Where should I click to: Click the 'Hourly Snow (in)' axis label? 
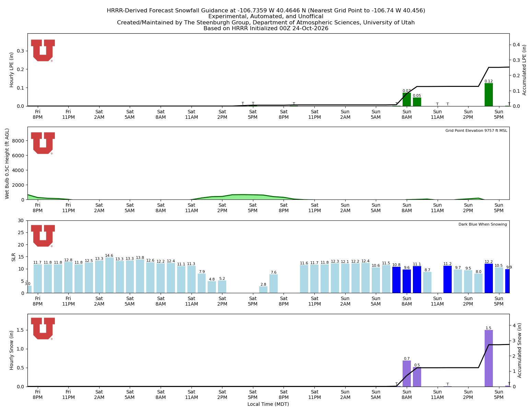[x=12, y=350]
